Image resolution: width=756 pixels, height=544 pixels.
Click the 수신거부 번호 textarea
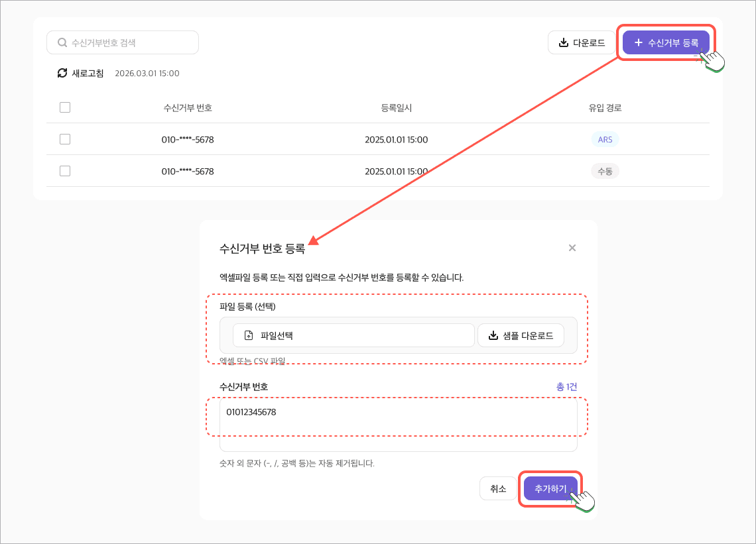(399, 425)
